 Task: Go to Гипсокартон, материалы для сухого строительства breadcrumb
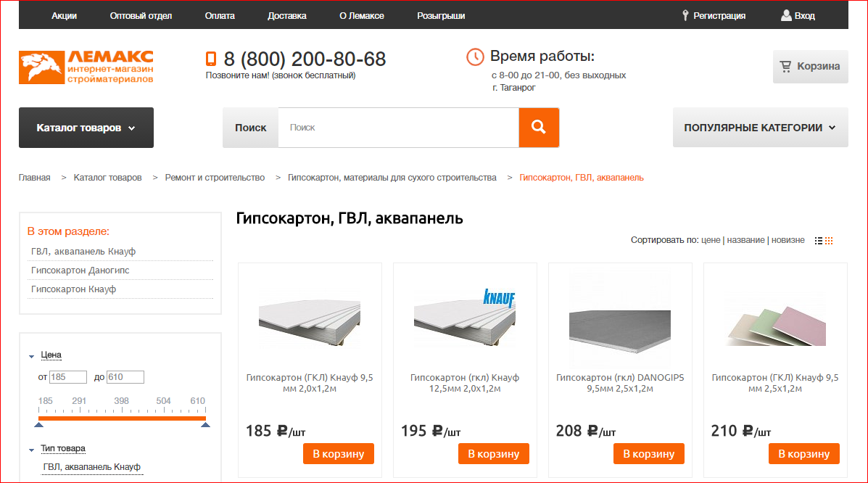point(392,178)
